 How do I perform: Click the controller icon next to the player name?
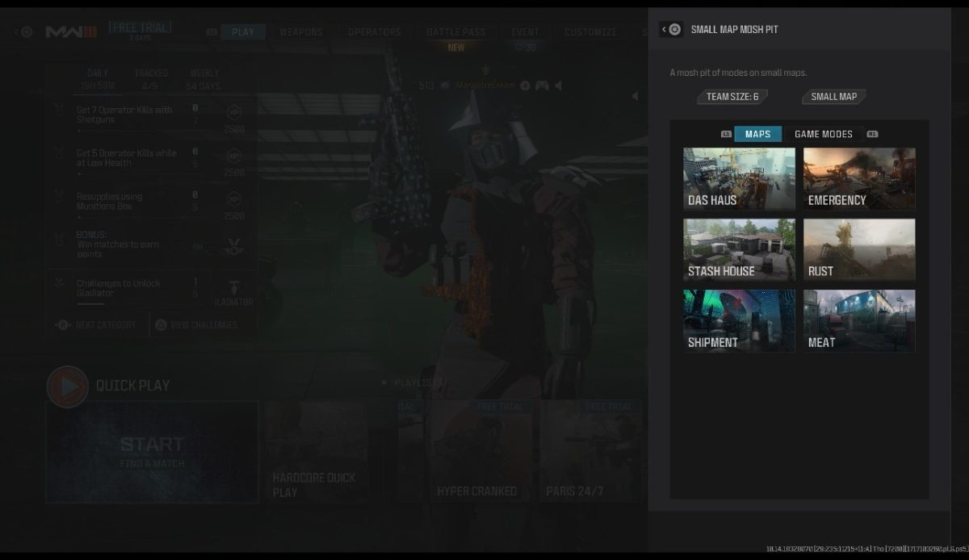[x=543, y=86]
